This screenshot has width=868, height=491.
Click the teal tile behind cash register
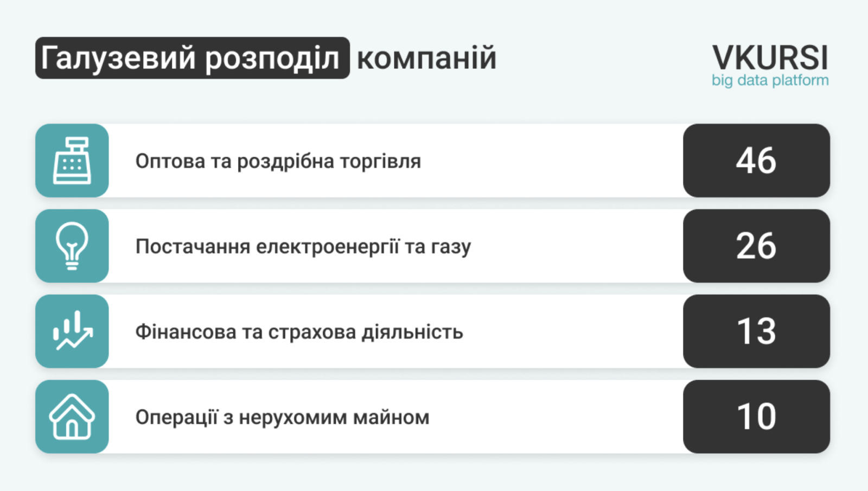[72, 161]
